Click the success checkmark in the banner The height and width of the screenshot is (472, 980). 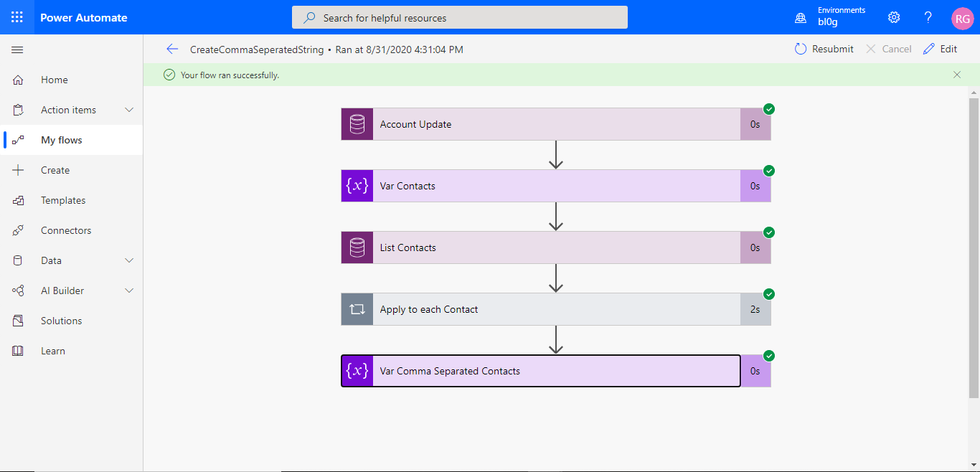tap(169, 75)
